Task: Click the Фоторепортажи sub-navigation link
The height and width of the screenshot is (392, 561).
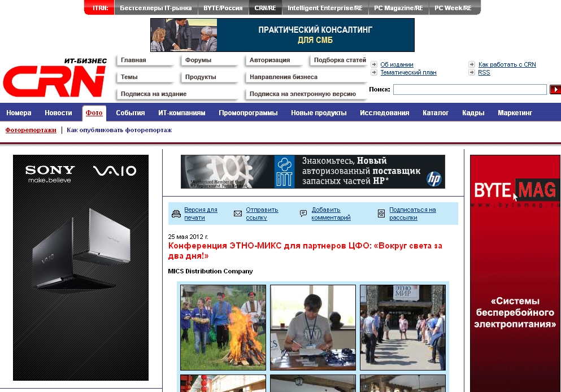Action: click(x=31, y=130)
